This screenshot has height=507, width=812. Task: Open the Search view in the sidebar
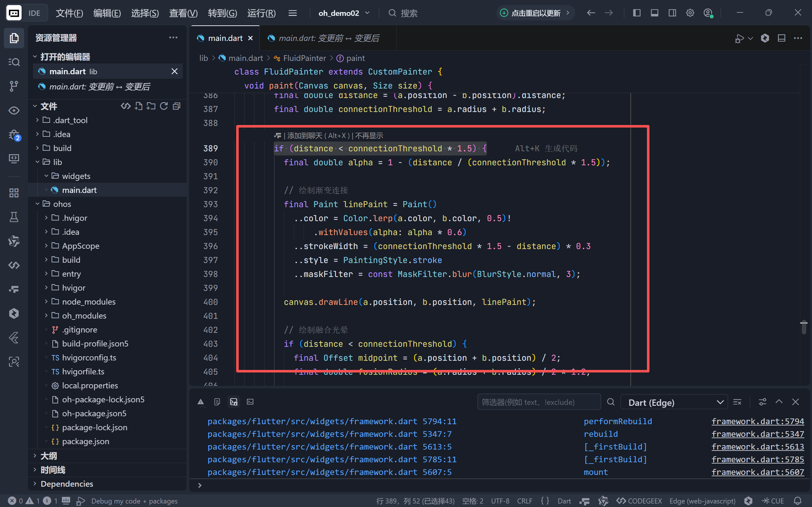14,62
